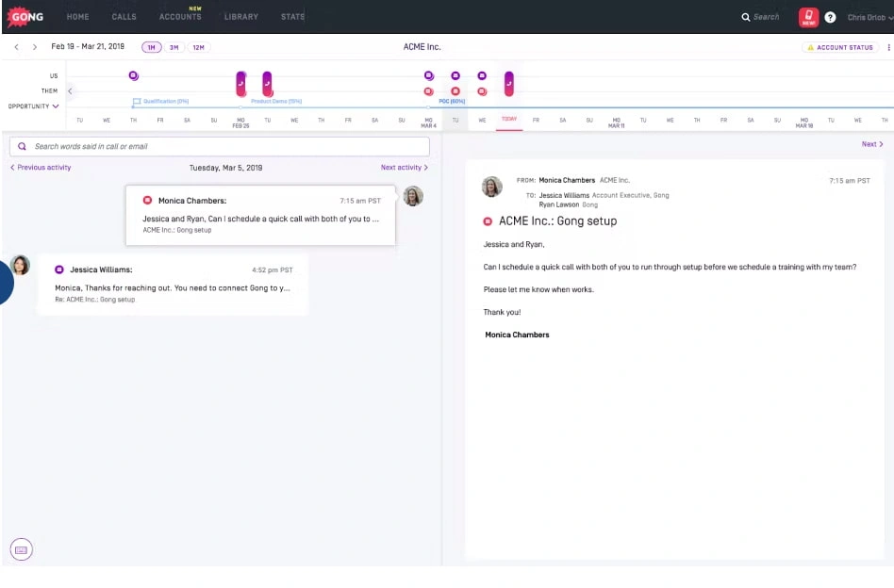
Task: Click the search magnifier in the words search box
Action: coord(22,146)
